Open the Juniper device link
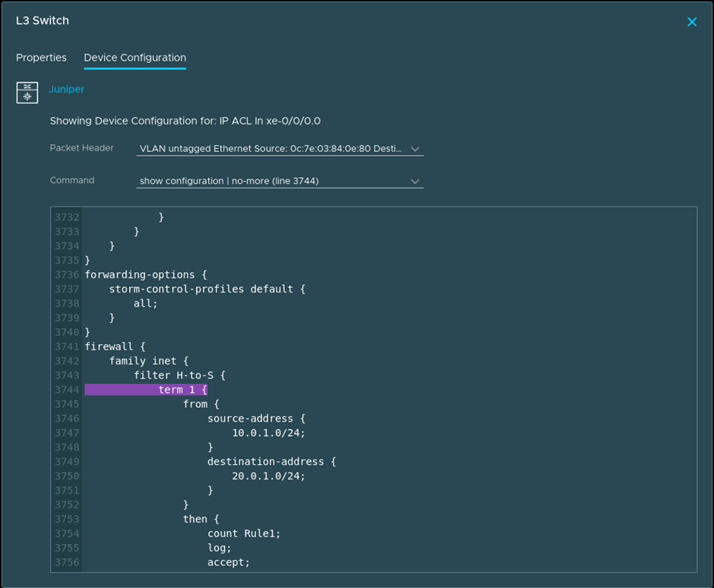 pos(67,90)
